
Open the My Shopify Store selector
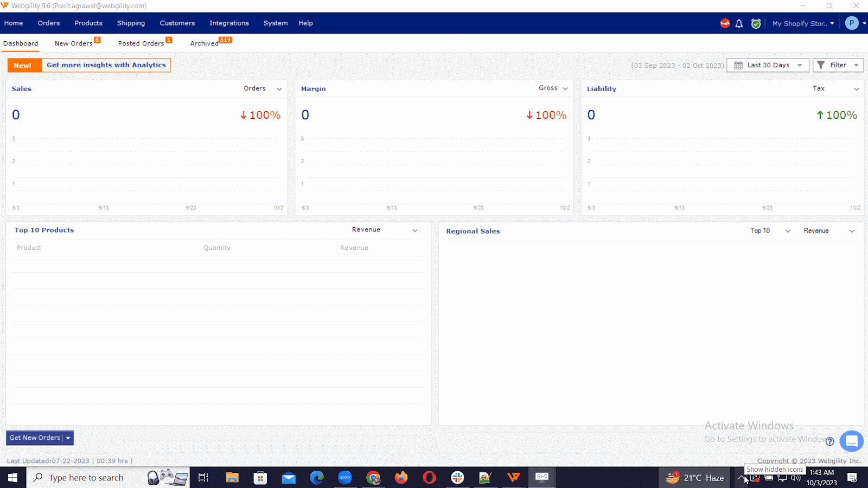[803, 23]
